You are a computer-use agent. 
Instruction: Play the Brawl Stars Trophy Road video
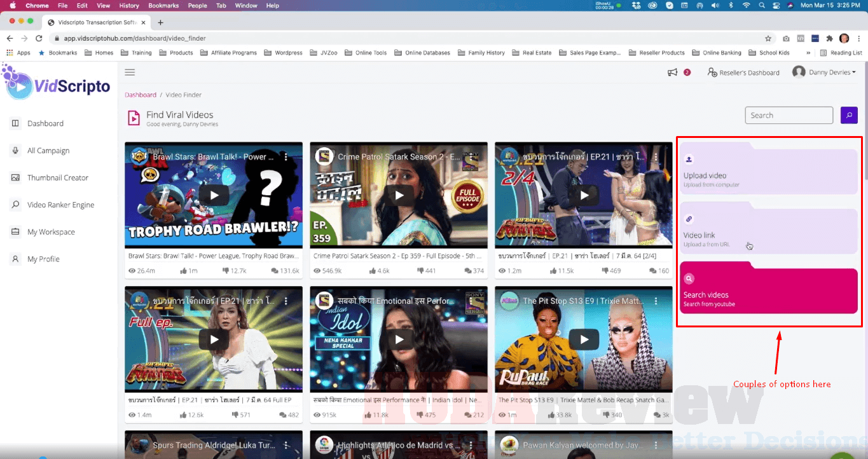point(214,196)
